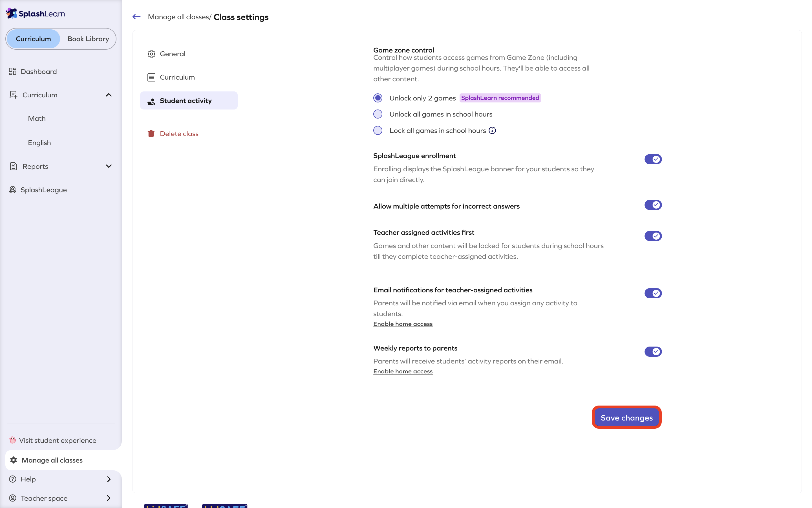Click Enable home access under Email notifications
This screenshot has width=812, height=508.
tap(403, 324)
